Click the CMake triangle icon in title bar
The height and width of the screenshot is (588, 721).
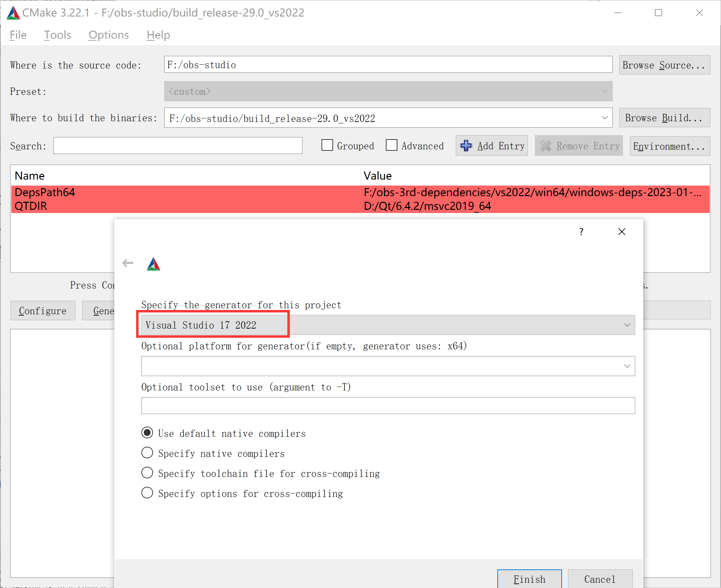[13, 13]
